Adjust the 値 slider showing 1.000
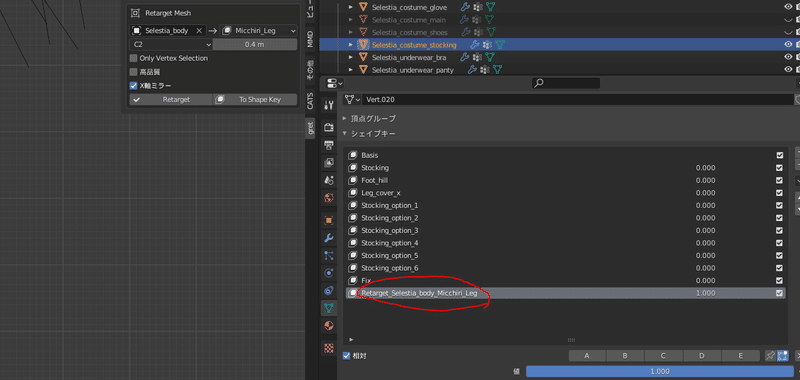 pos(660,371)
